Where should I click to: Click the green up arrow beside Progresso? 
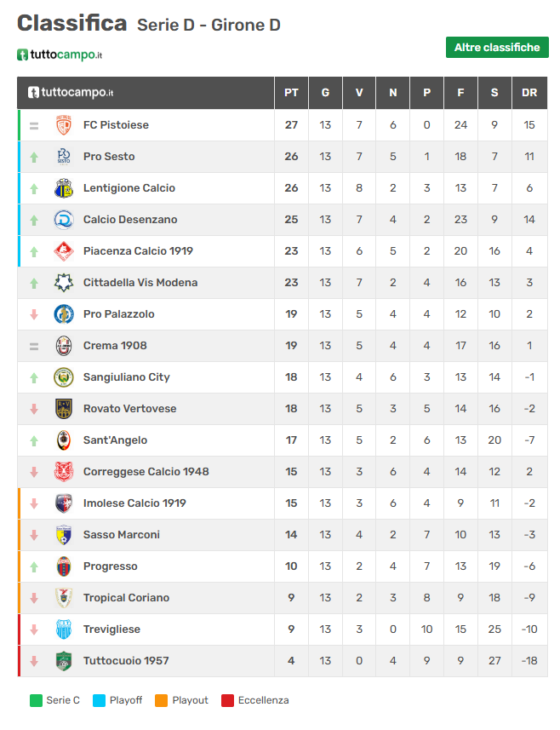[34, 566]
